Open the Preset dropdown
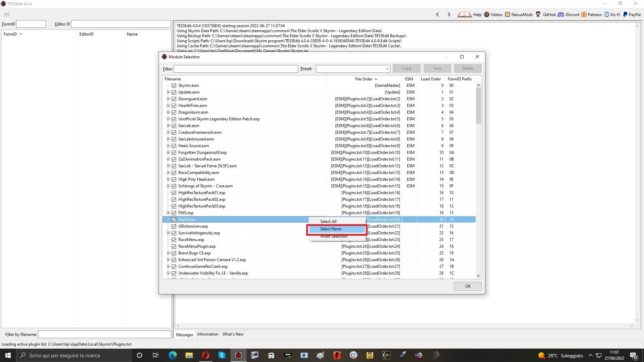Viewport: 644px width, 362px height. (387, 69)
